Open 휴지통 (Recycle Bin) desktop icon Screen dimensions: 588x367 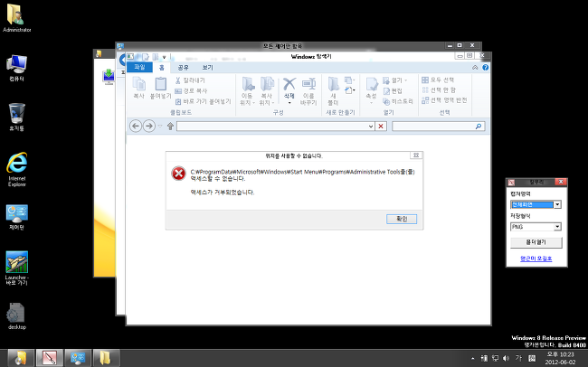click(17, 117)
